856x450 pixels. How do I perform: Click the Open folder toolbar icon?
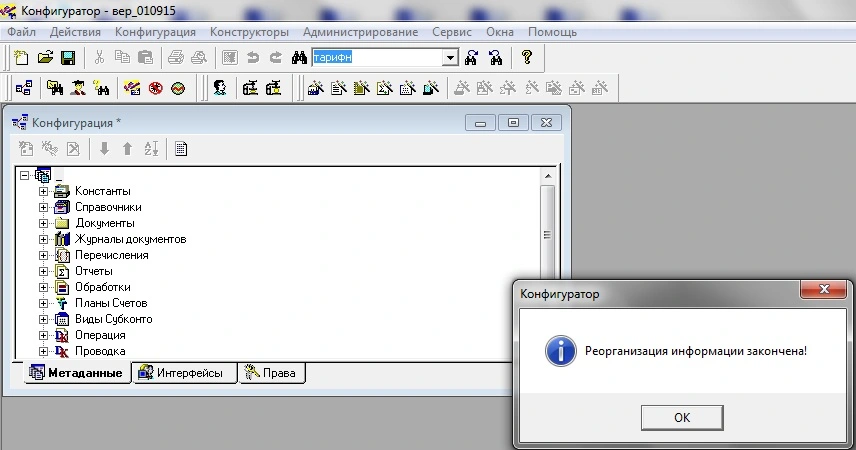coord(45,58)
